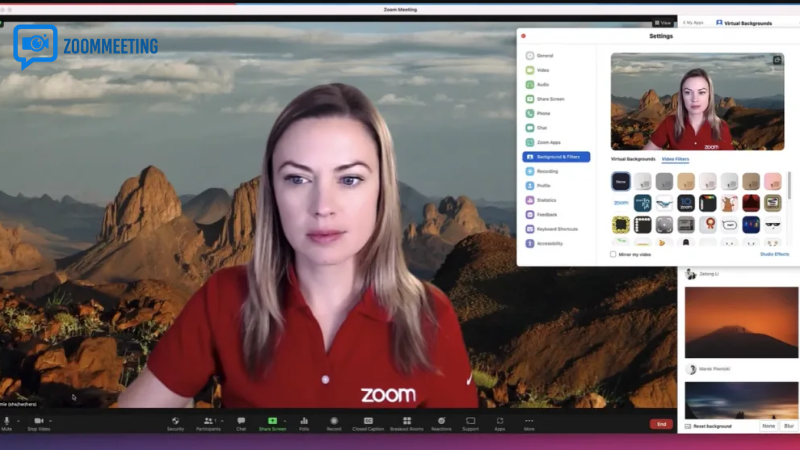Start recording with the Record button
Screen dimensions: 800x450
coord(334,423)
